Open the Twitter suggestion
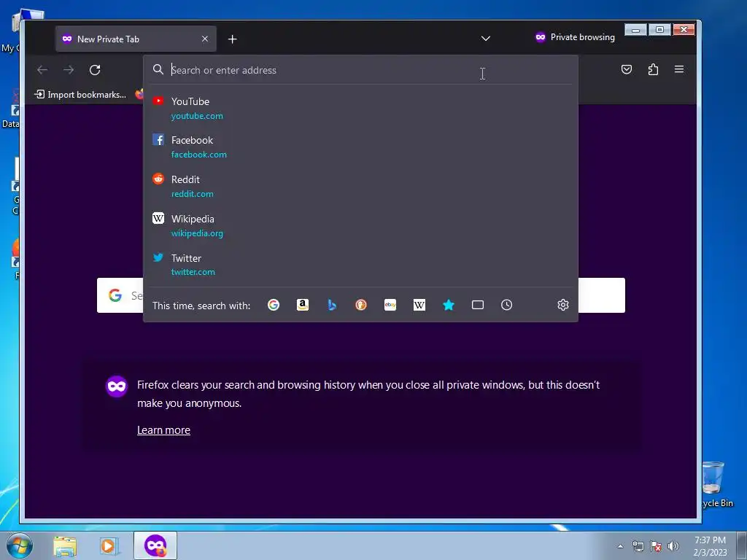Image resolution: width=747 pixels, height=560 pixels. pyautogui.click(x=360, y=265)
